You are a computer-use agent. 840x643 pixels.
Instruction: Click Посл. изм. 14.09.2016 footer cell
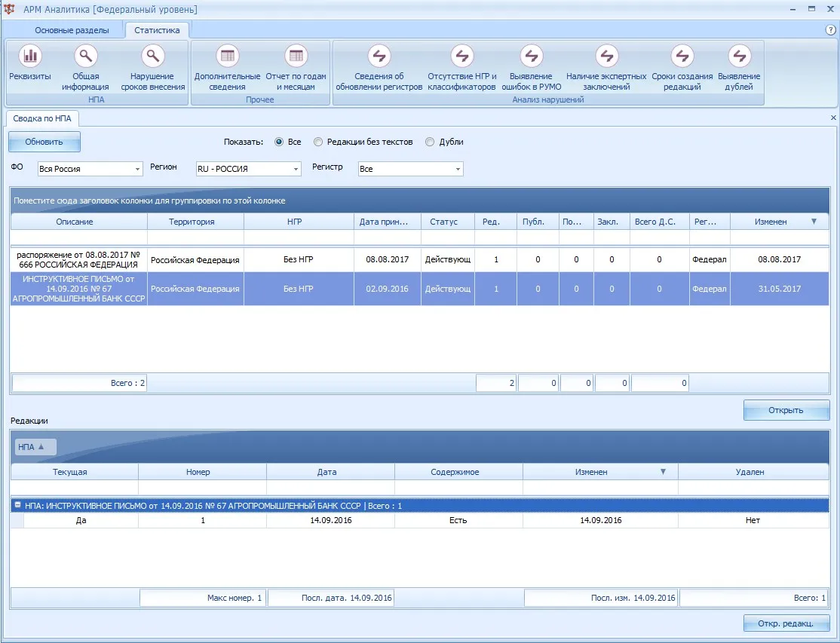coord(600,598)
